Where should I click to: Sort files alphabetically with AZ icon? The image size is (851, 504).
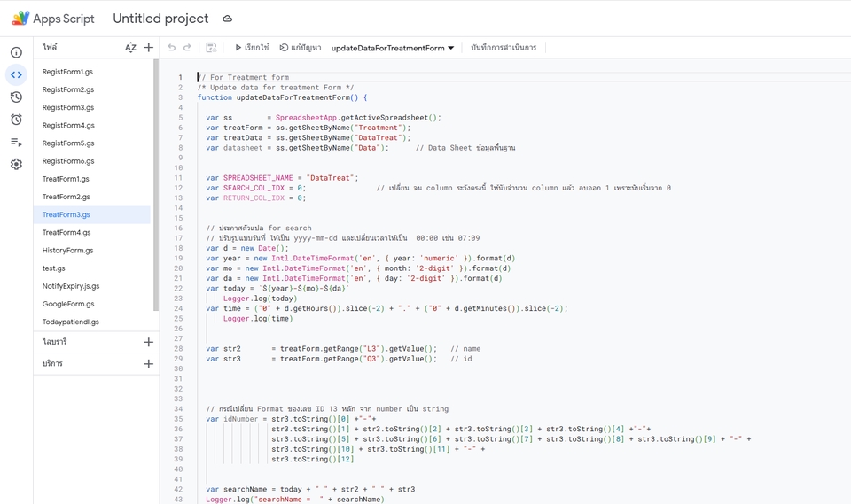pos(130,47)
